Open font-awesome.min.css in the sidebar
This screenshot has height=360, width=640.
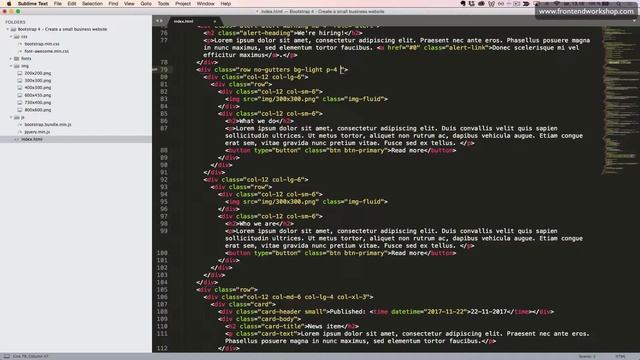(47, 51)
